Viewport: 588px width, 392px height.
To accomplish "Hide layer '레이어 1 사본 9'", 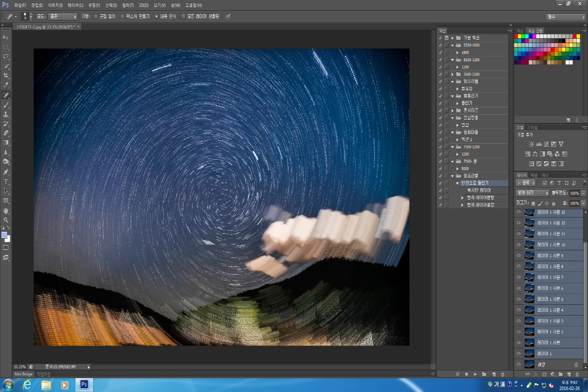I will click(518, 256).
